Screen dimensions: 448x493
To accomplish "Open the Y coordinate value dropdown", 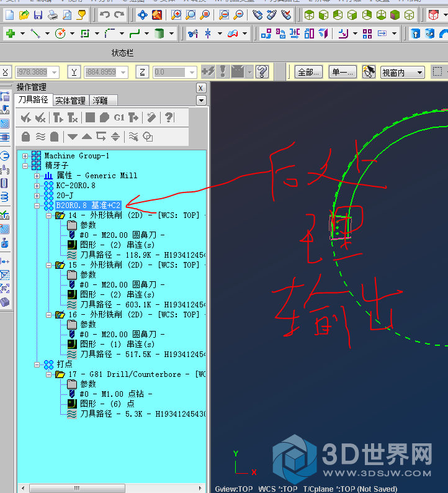I will (123, 72).
